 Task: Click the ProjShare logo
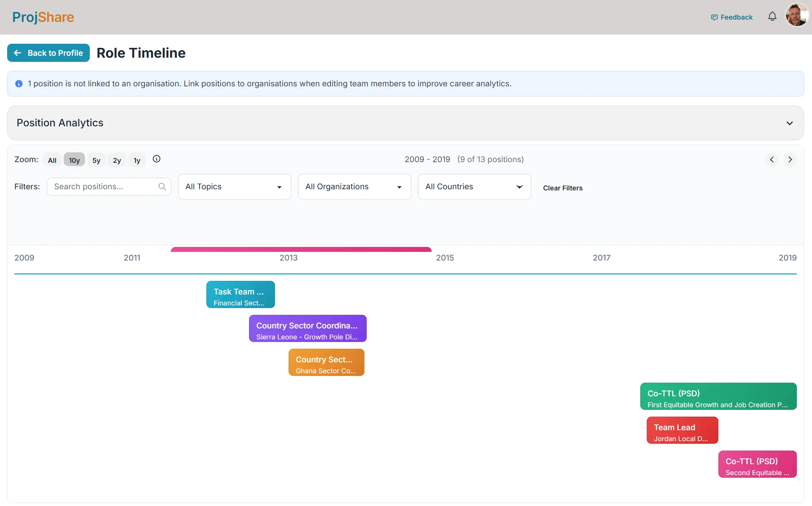click(43, 17)
